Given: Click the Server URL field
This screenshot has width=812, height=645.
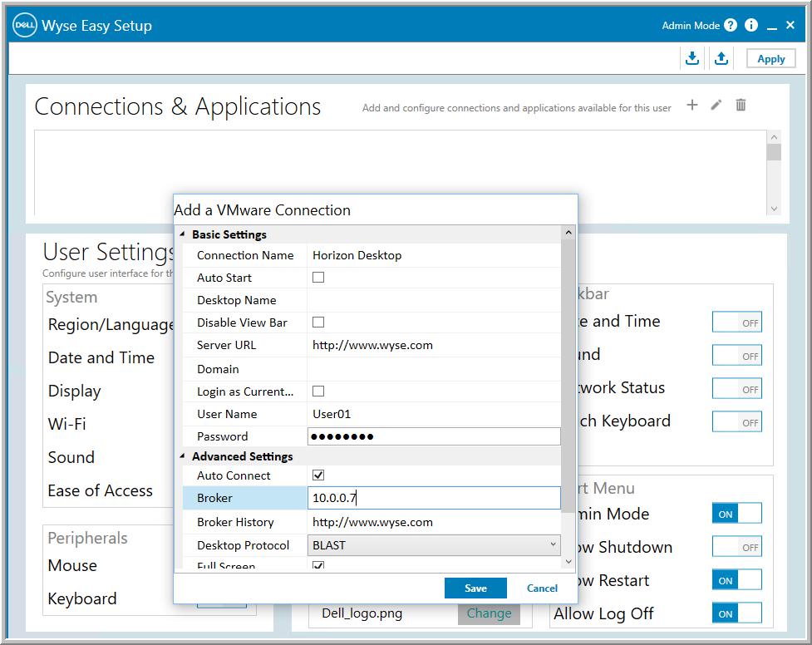Looking at the screenshot, I should pyautogui.click(x=434, y=345).
